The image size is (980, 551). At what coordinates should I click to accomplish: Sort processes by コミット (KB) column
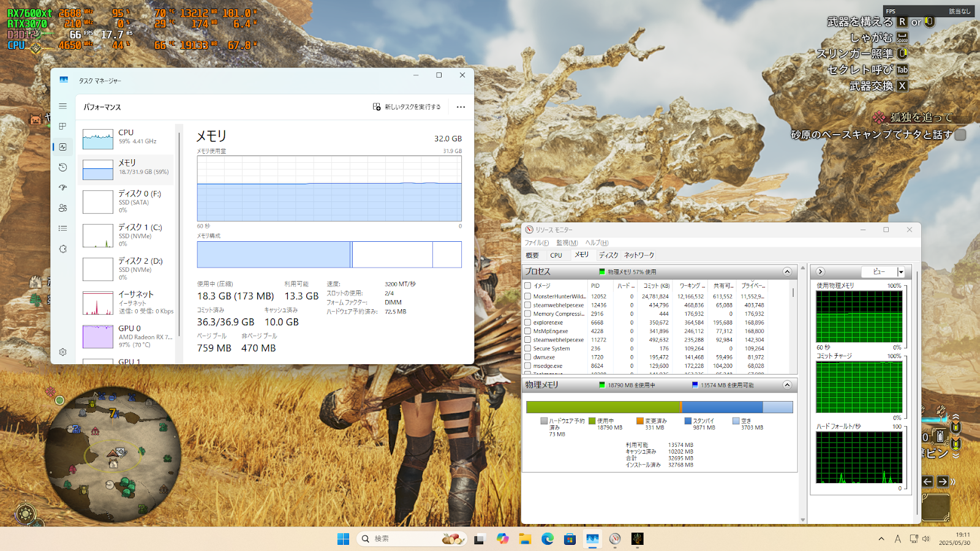point(656,285)
